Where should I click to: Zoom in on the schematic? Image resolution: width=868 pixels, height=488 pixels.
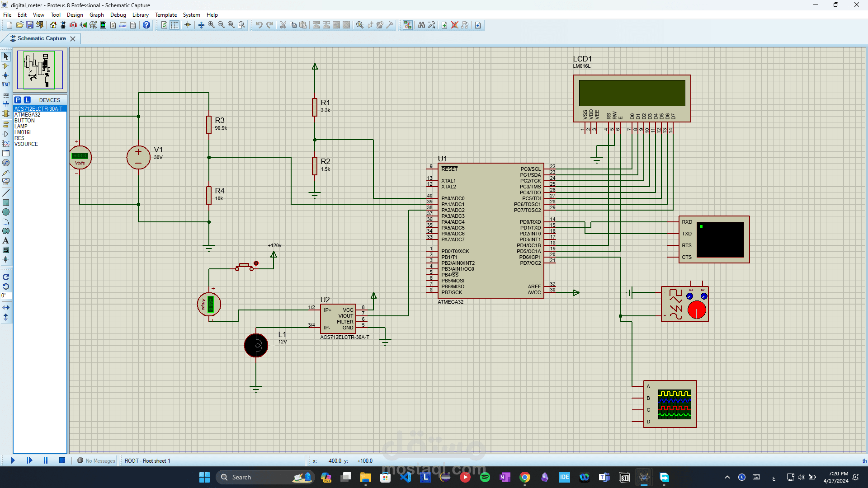point(211,25)
